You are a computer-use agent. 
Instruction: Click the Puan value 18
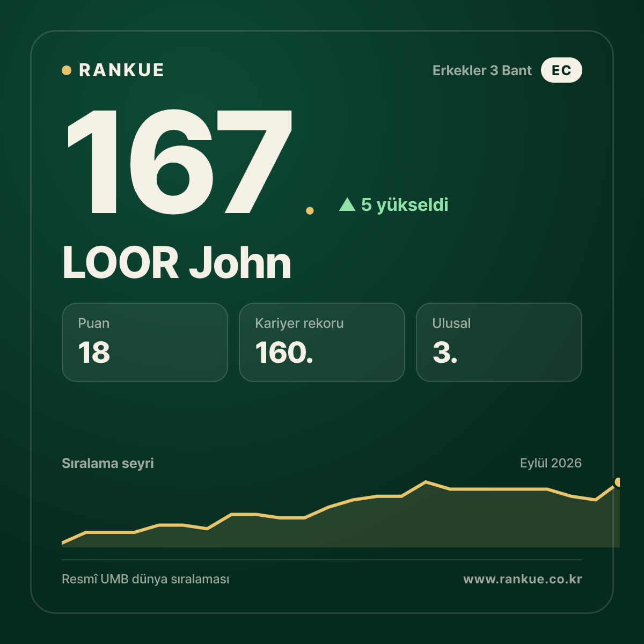pos(94,353)
